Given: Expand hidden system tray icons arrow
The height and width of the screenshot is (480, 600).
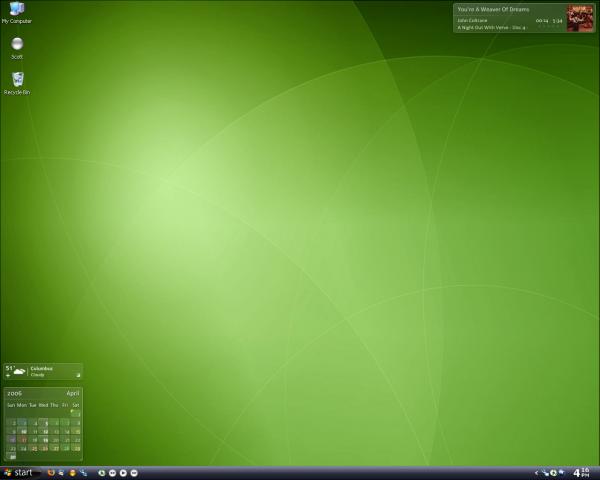Looking at the screenshot, I should [536, 472].
